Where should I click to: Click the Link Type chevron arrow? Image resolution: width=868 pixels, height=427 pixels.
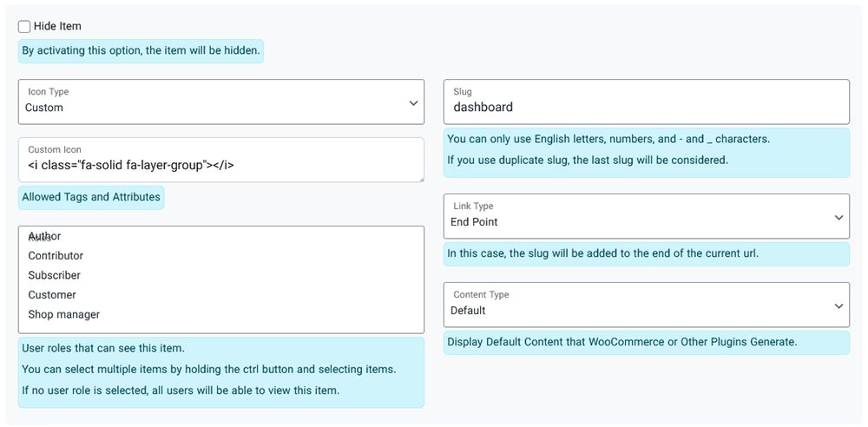click(838, 218)
